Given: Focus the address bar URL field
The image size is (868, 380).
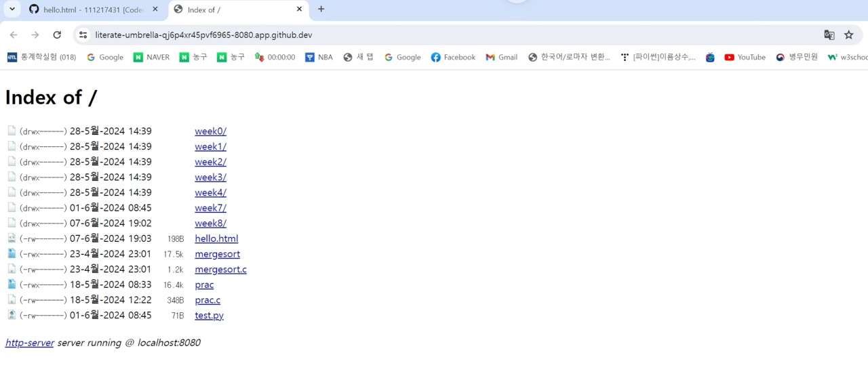Looking at the screenshot, I should point(448,35).
